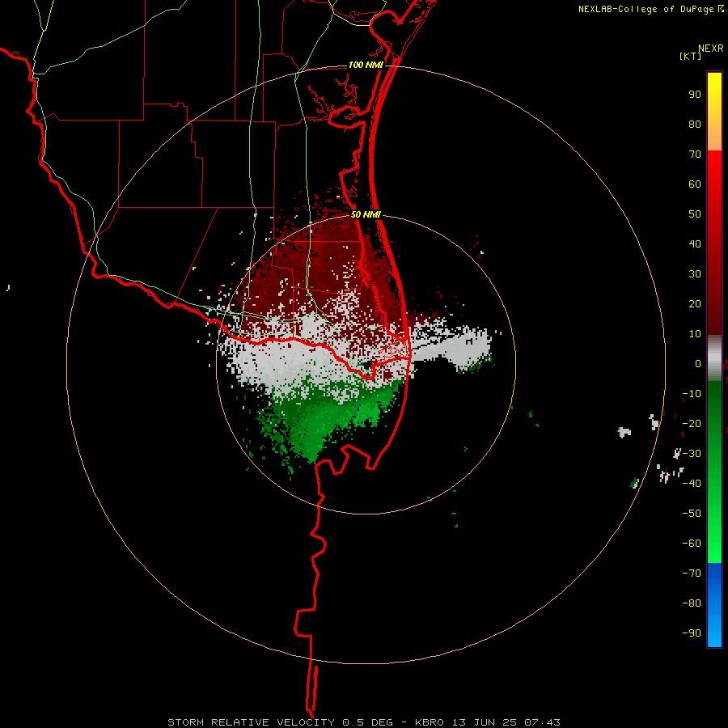Viewport: 728px width, 728px height.
Task: Click the 40 value on the velocity scale
Action: pyautogui.click(x=695, y=244)
